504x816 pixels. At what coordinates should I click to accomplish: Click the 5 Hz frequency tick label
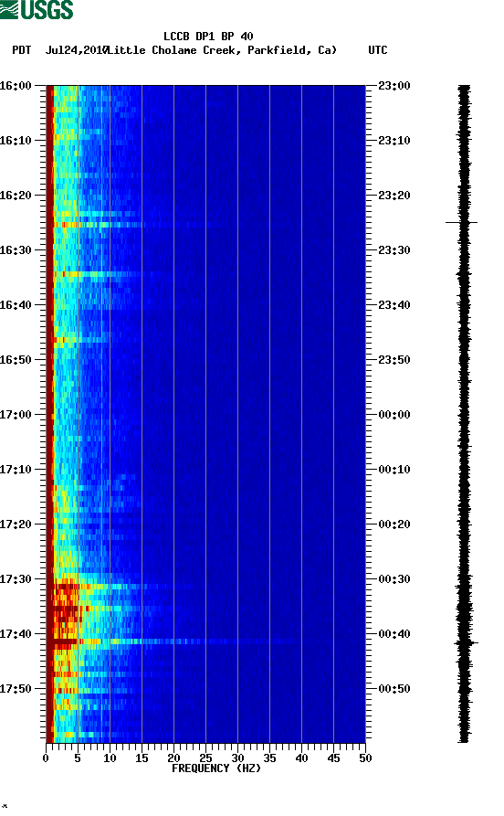coord(78,758)
